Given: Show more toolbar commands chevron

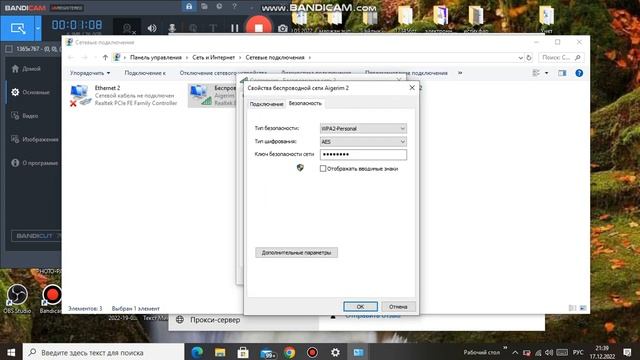Looking at the screenshot, I should pos(460,73).
